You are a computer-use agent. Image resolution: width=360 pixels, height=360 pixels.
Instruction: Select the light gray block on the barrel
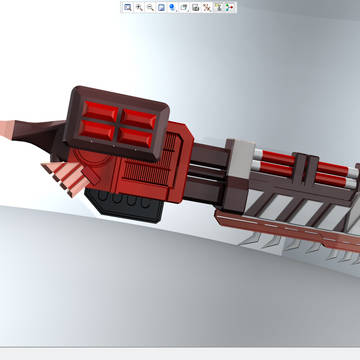click(x=241, y=159)
